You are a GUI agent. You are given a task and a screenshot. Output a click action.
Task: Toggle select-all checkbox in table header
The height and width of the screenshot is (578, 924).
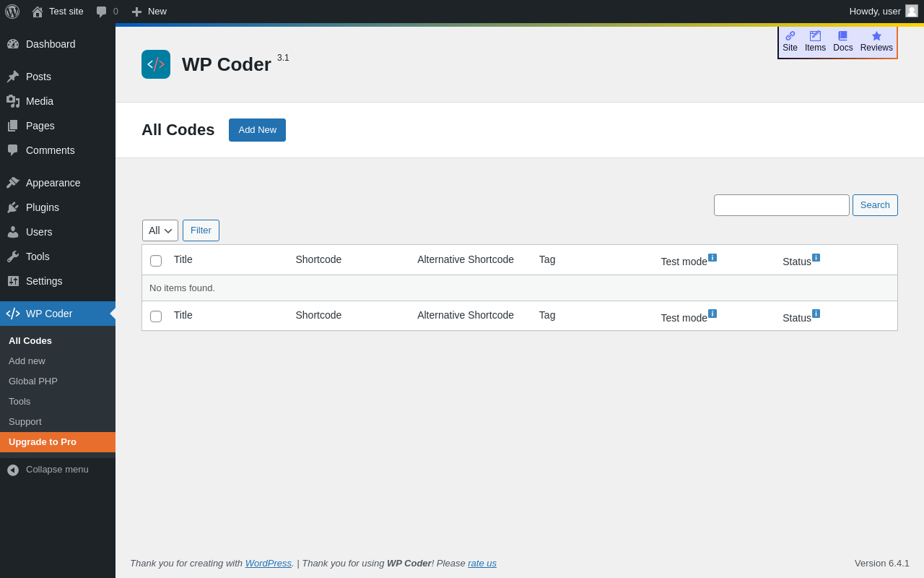coord(156,261)
